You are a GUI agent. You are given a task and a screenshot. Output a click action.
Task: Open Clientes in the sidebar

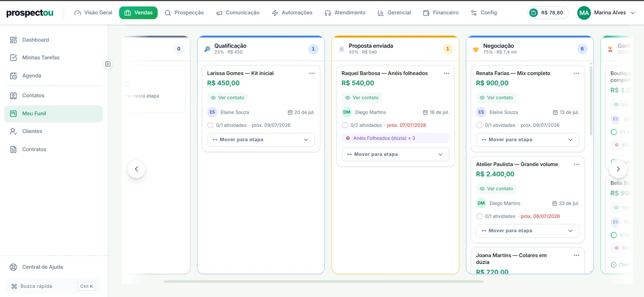pyautogui.click(x=54, y=131)
